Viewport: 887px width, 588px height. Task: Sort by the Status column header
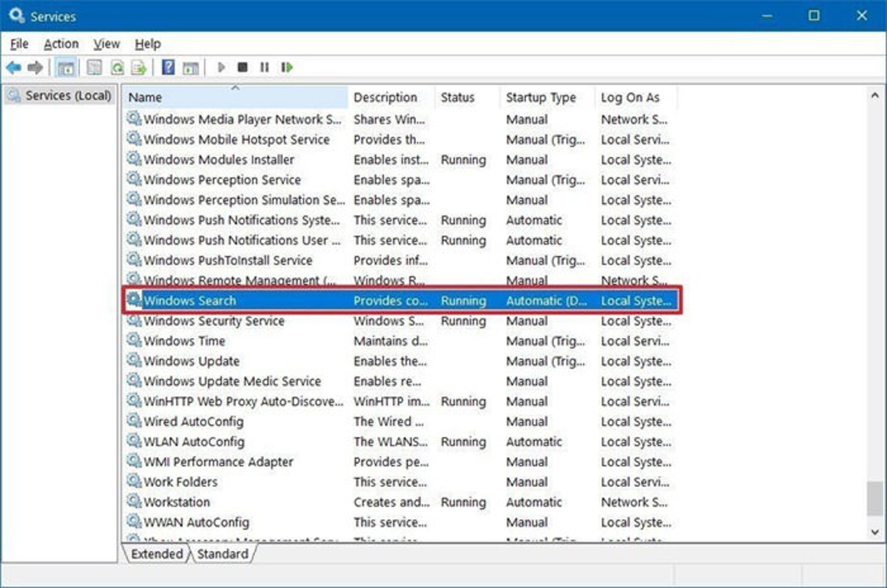[468, 97]
